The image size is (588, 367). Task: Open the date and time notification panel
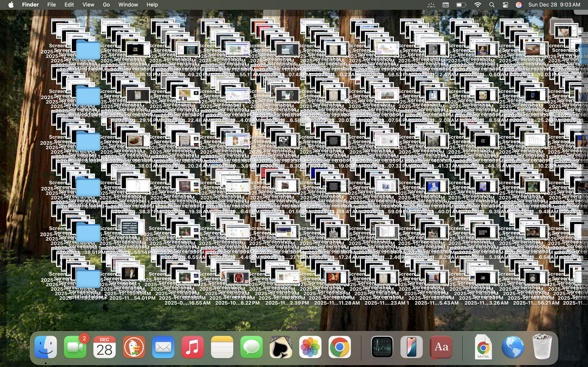[x=554, y=5]
